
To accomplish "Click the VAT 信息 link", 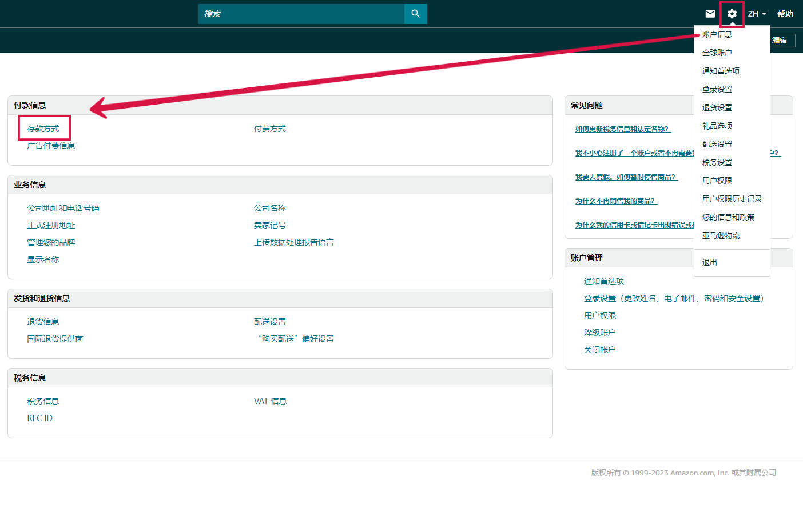I will (270, 401).
